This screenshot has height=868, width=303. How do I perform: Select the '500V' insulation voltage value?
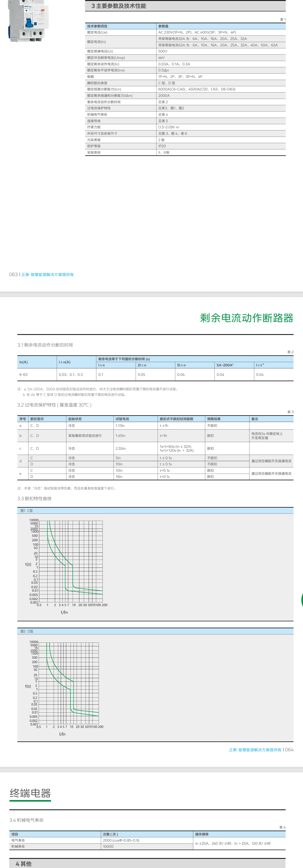[x=163, y=52]
